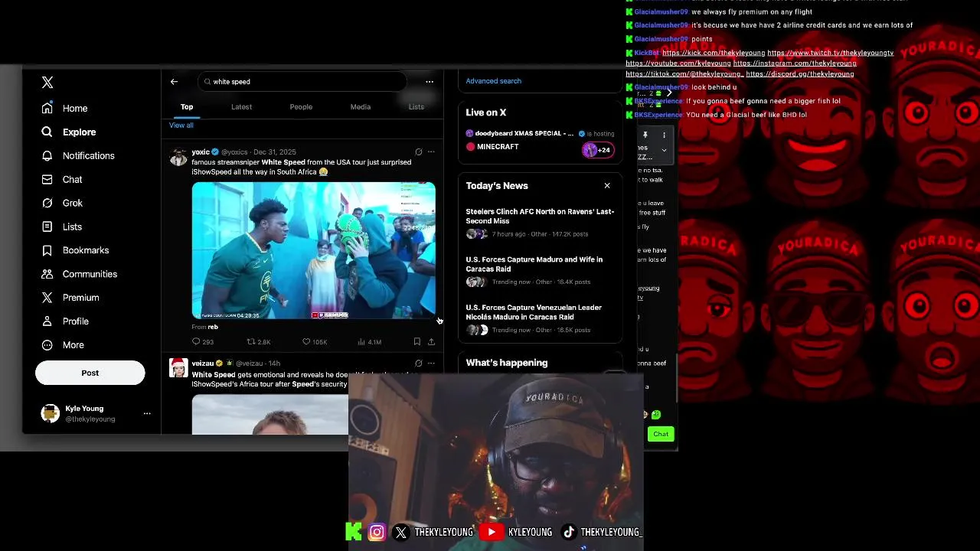
Task: Open the Communities icon in sidebar
Action: [47, 274]
